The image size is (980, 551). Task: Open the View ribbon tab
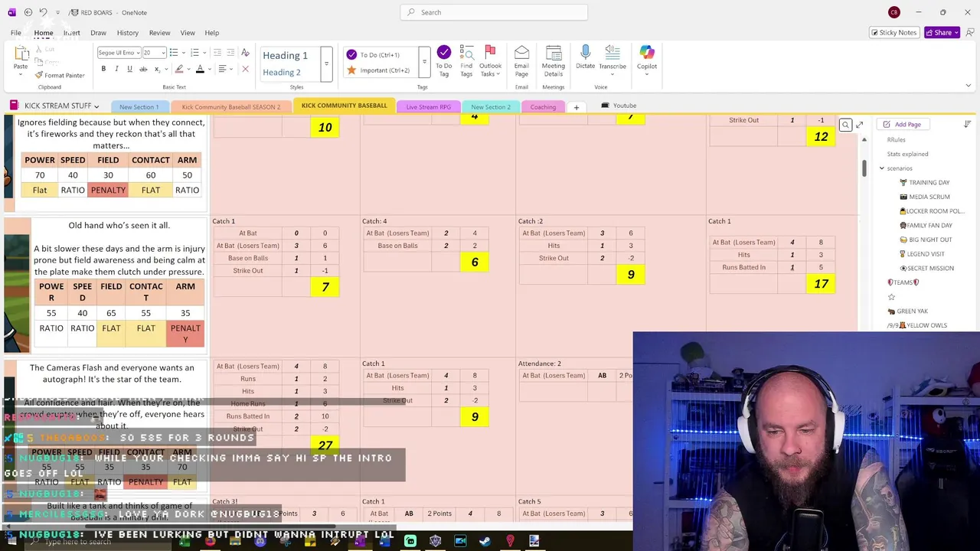point(188,33)
